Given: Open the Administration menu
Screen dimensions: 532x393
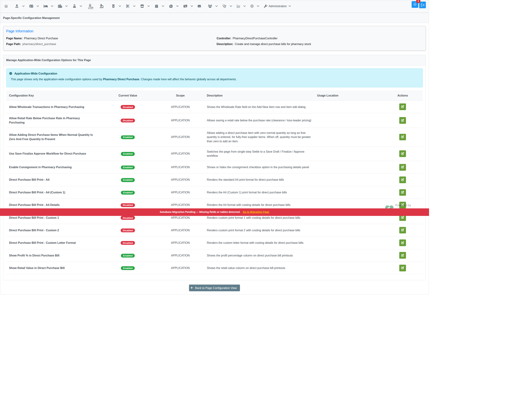Looking at the screenshot, I should point(277,6).
